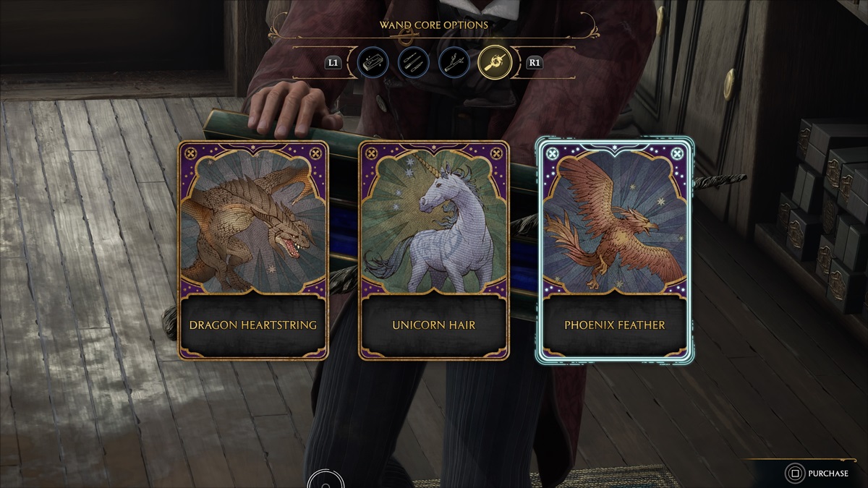Screen dimensions: 868x488
Task: Click the R1 next category indicator
Action: pos(535,63)
